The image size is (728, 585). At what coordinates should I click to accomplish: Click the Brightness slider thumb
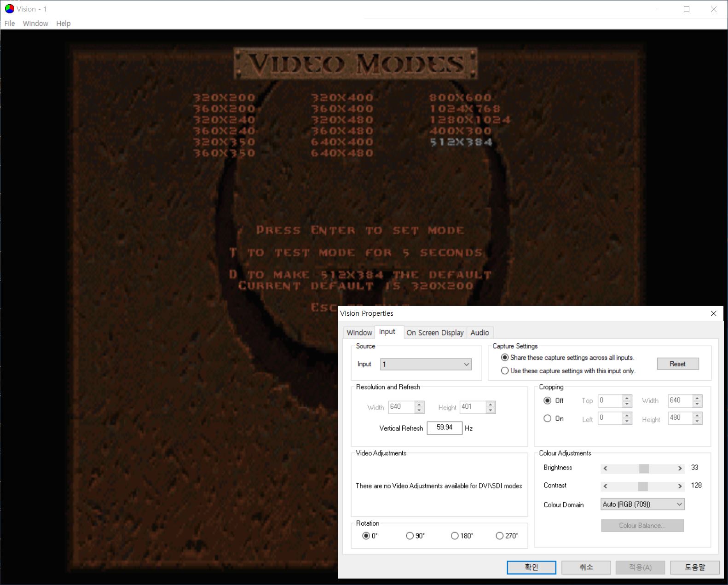point(644,468)
